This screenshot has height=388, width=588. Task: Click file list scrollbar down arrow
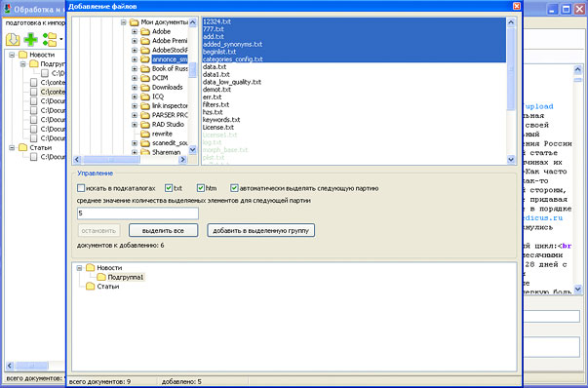coord(511,159)
